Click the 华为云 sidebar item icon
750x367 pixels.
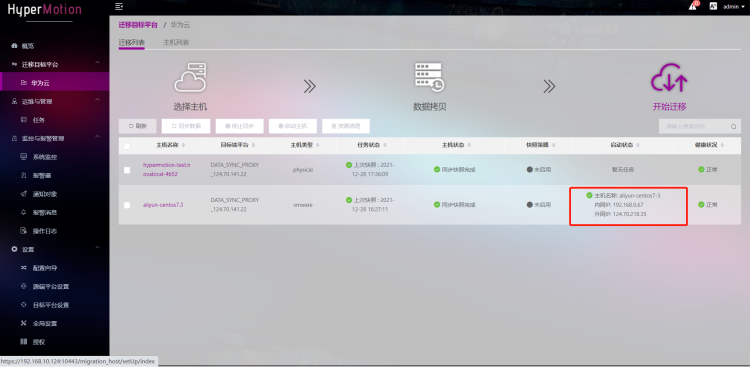(x=23, y=83)
